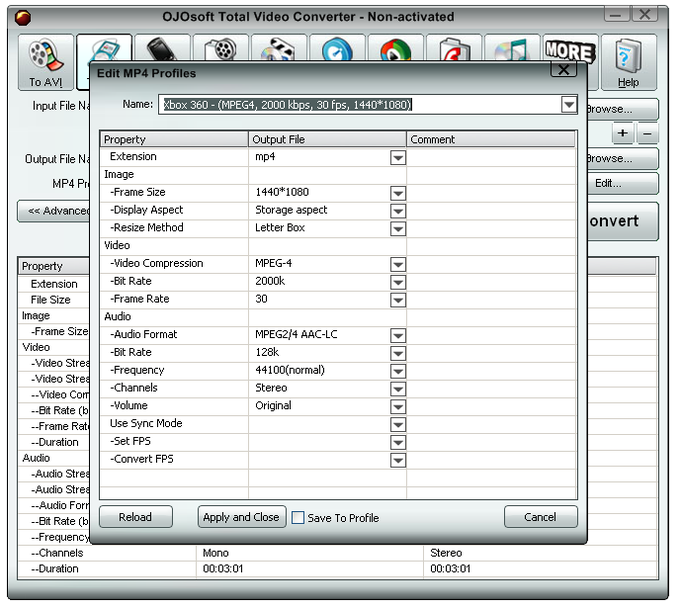Enable the Save To Profile checkbox

tap(298, 517)
